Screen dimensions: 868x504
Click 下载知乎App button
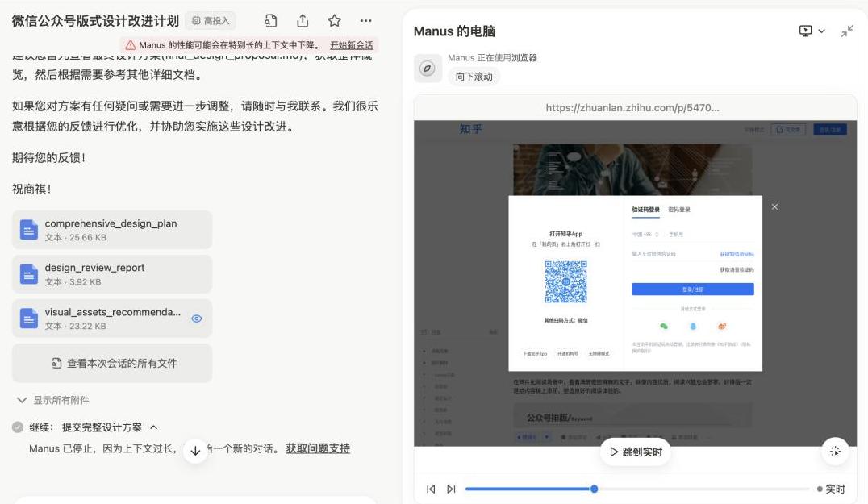tap(535, 353)
